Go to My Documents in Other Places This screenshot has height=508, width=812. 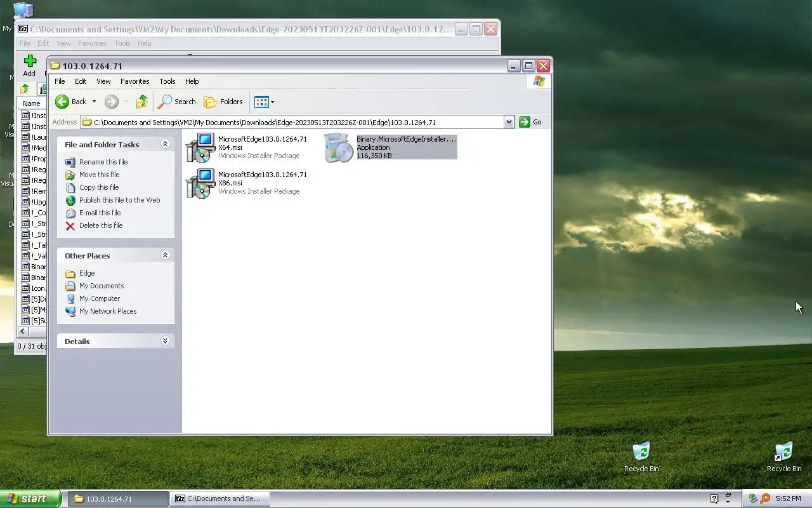[x=101, y=286]
